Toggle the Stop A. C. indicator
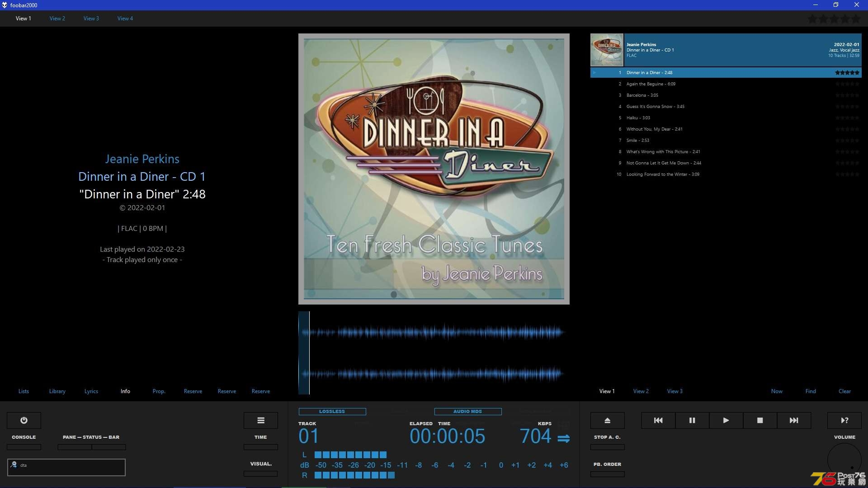Viewport: 868px width, 488px height. click(608, 447)
